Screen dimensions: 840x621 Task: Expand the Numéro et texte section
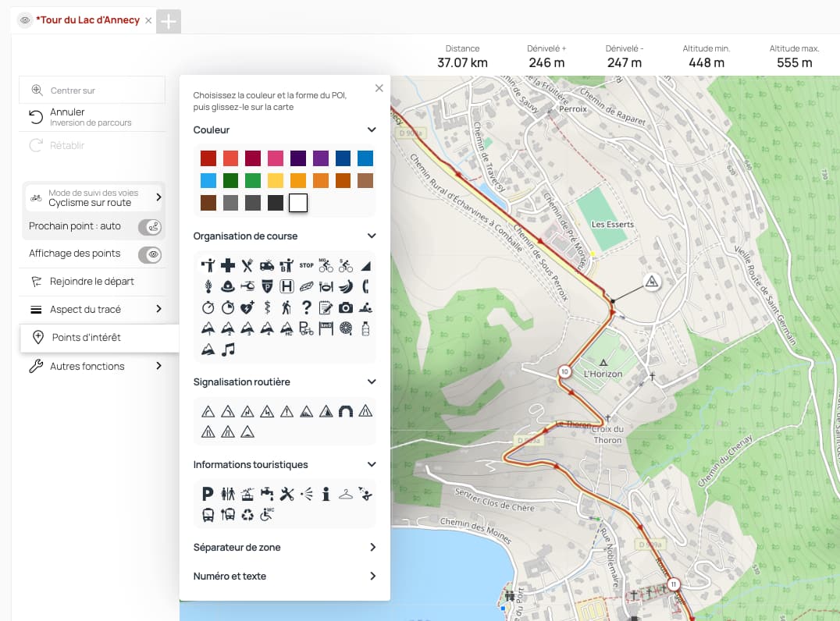[373, 576]
